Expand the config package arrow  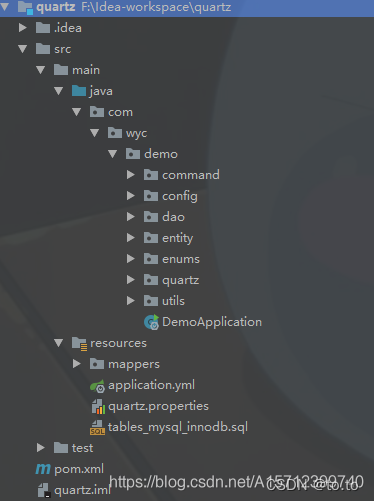pyautogui.click(x=131, y=196)
